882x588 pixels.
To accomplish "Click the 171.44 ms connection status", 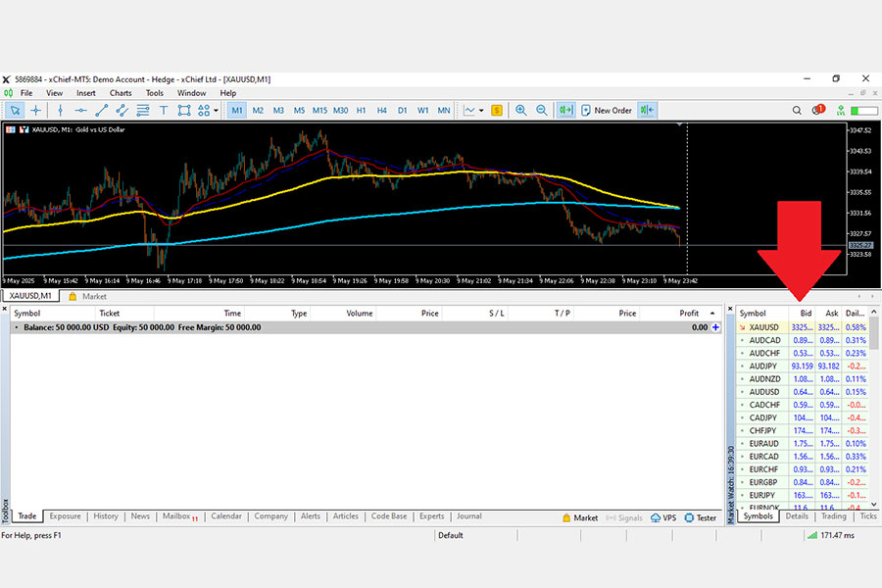I will [x=831, y=536].
